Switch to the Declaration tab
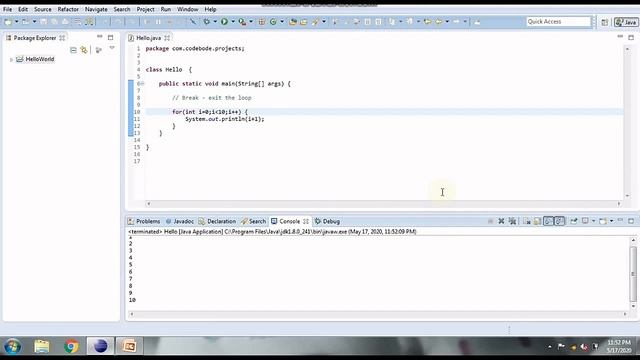Image resolution: width=640 pixels, height=360 pixels. 217,221
